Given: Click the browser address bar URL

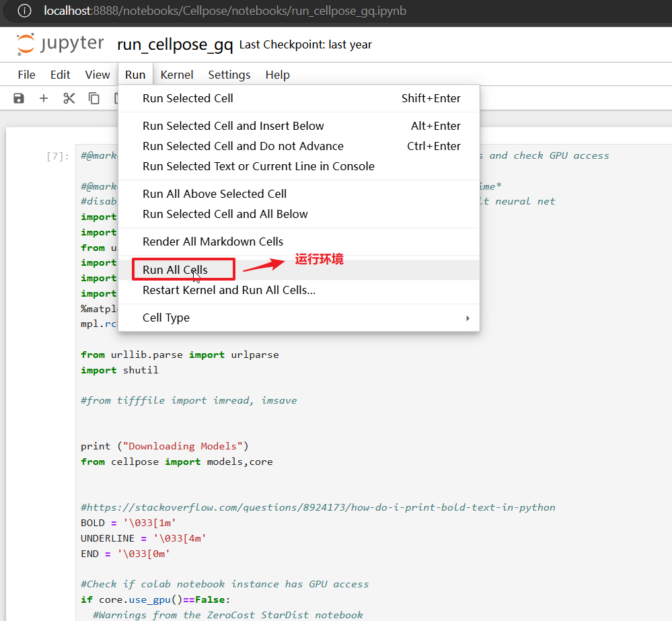Looking at the screenshot, I should [x=225, y=11].
